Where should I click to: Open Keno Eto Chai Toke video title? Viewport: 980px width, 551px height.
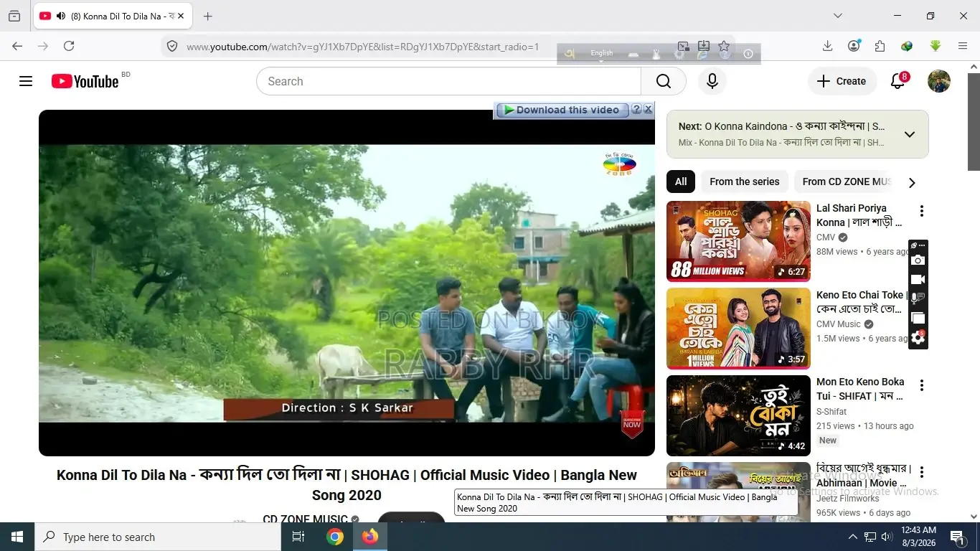point(859,302)
